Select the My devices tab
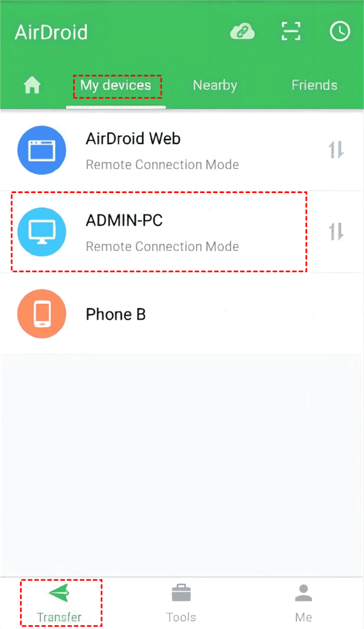This screenshot has width=364, height=629. pyautogui.click(x=116, y=86)
